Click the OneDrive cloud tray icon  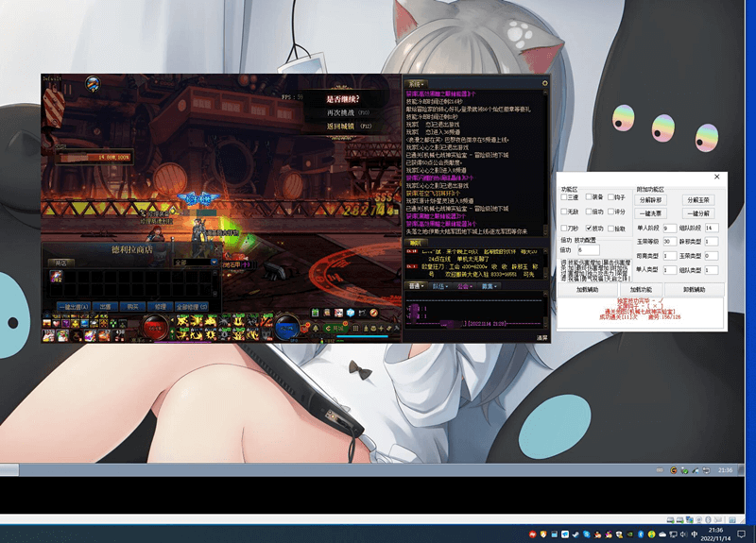[x=662, y=535]
